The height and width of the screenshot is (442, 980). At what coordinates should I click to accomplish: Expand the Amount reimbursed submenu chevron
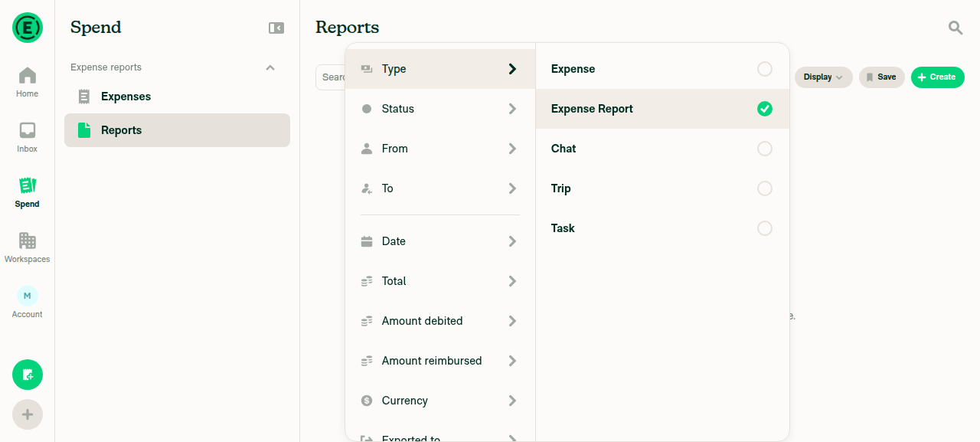coord(512,361)
